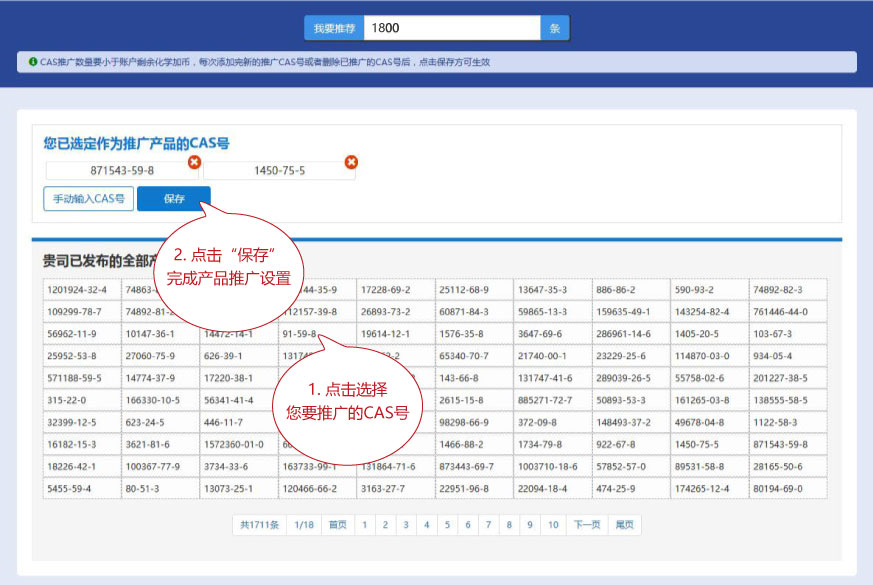Open page 5 of CAS list
This screenshot has height=585, width=873.
point(447,525)
